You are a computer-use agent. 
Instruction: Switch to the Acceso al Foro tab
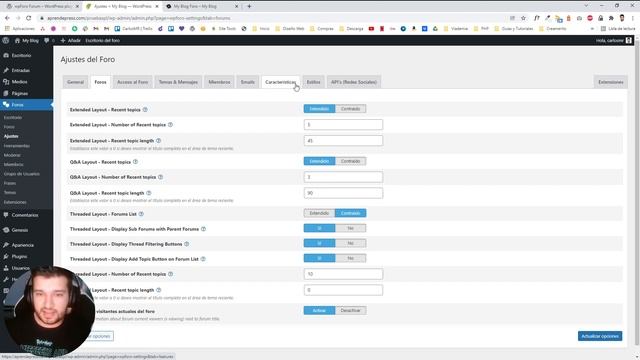point(132,82)
